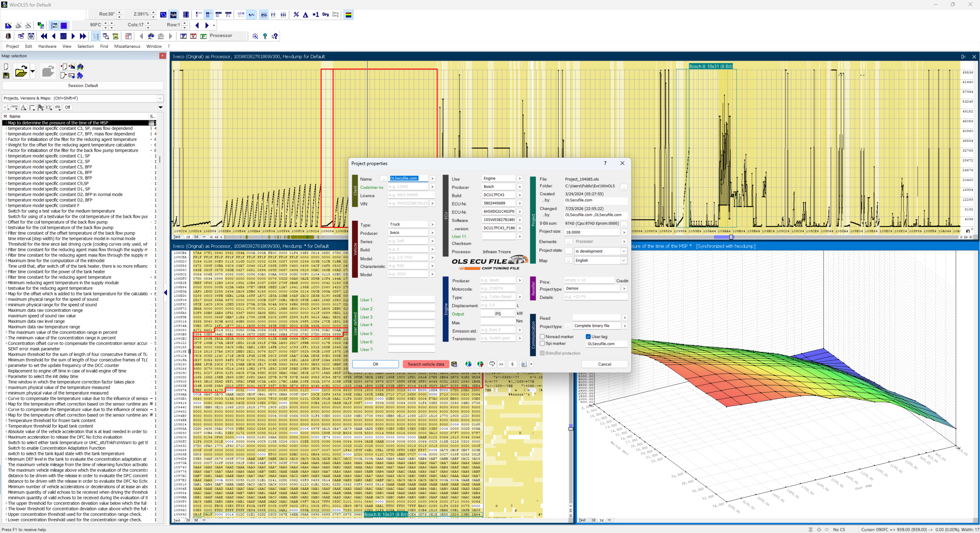Click OK in Project properties dialog
Image resolution: width=980 pixels, height=533 pixels.
click(x=376, y=364)
